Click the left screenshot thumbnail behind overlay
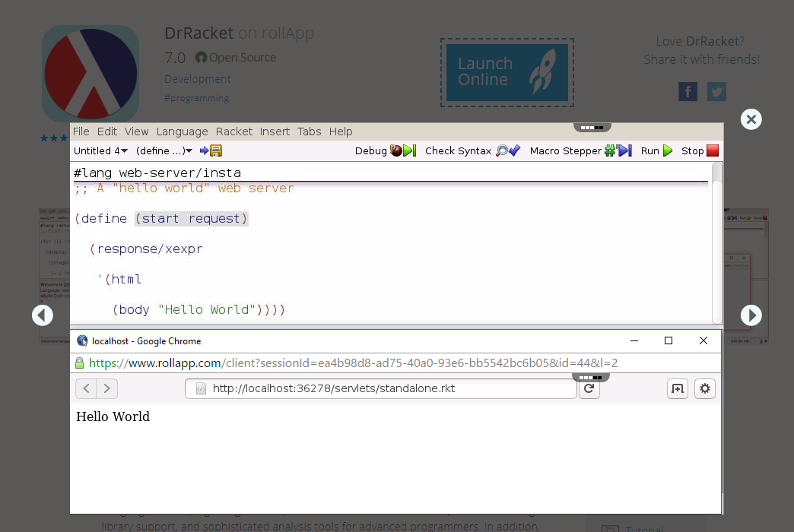 coord(54,276)
